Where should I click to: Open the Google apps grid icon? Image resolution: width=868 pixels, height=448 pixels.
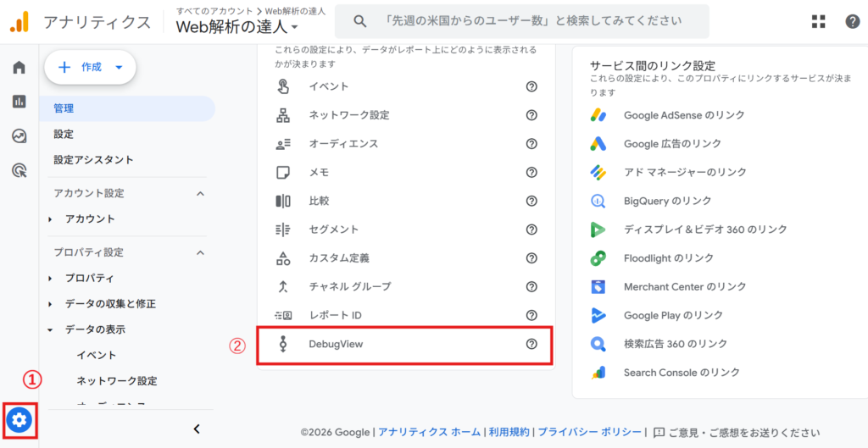click(819, 21)
